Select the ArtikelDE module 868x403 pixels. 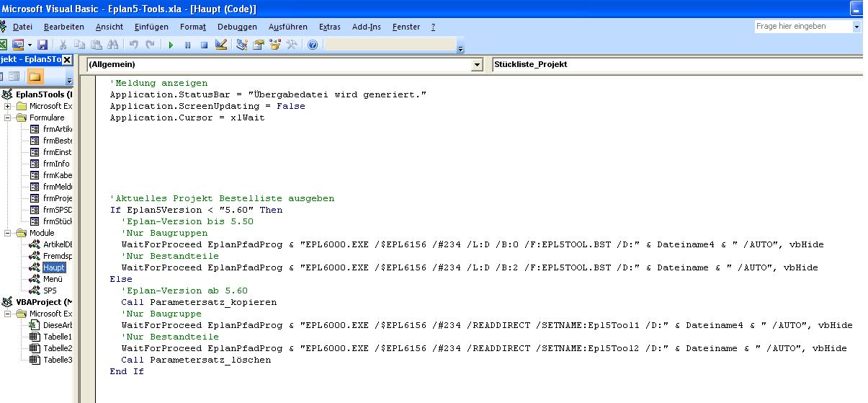point(58,244)
